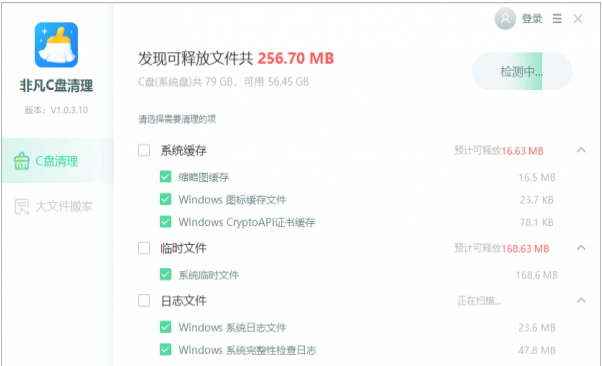Viewport: 602px width, 366px height.
Task: Click the 登录 login link
Action: (531, 18)
